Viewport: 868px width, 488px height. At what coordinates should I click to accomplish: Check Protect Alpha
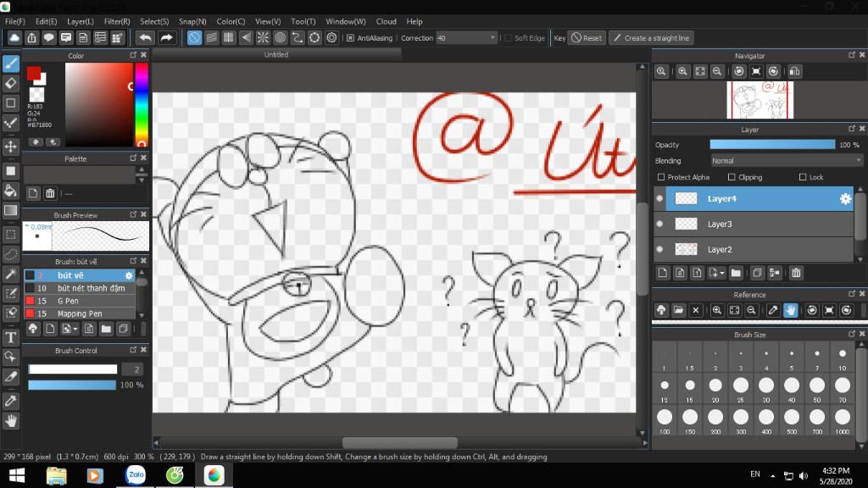(661, 177)
